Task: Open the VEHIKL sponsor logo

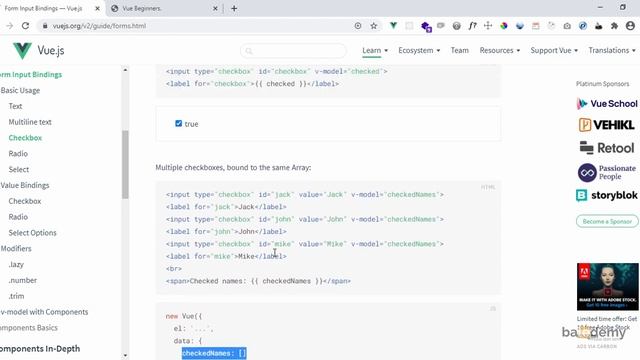Action: 607,124
